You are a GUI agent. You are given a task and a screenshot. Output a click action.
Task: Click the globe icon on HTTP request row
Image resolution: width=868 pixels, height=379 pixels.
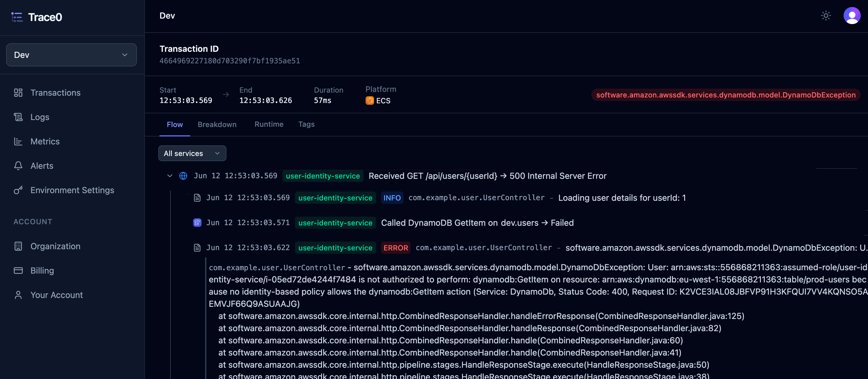(183, 176)
